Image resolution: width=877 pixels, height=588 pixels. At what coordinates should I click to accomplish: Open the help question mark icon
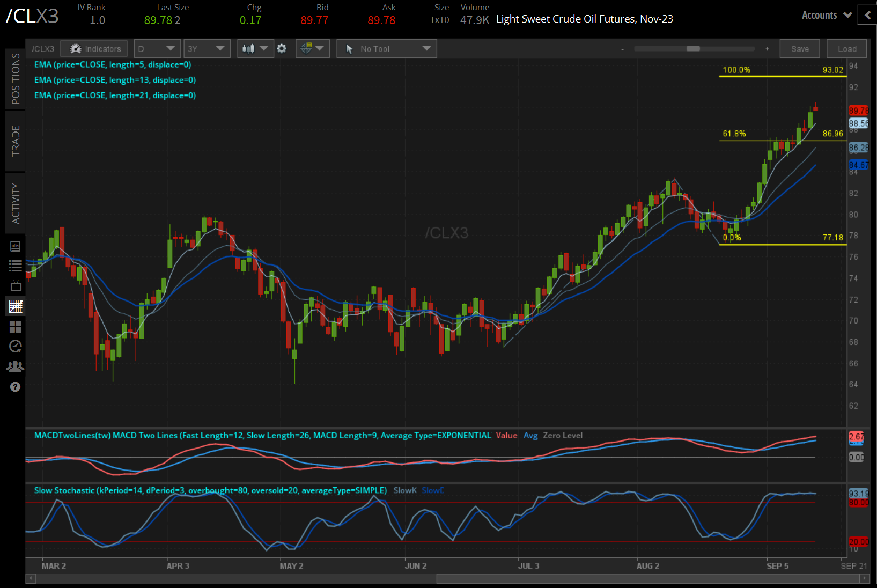[x=16, y=386]
